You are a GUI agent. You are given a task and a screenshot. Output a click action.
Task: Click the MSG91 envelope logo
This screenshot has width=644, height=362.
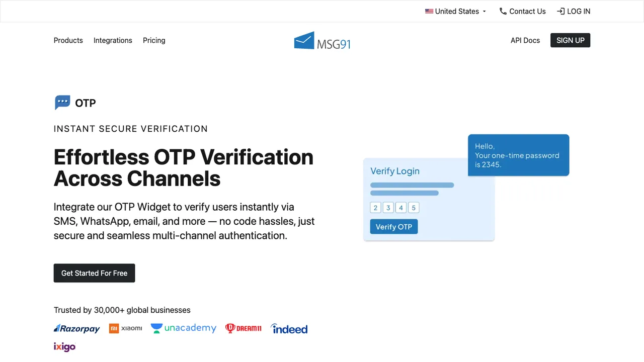pyautogui.click(x=322, y=40)
